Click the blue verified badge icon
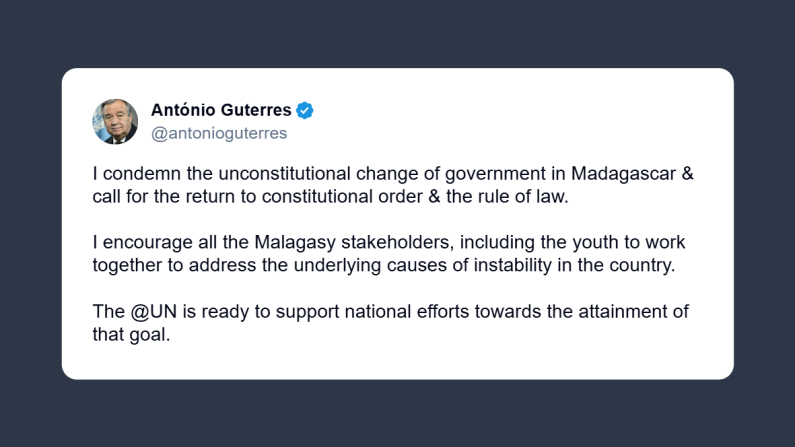This screenshot has height=447, width=795. 306,110
